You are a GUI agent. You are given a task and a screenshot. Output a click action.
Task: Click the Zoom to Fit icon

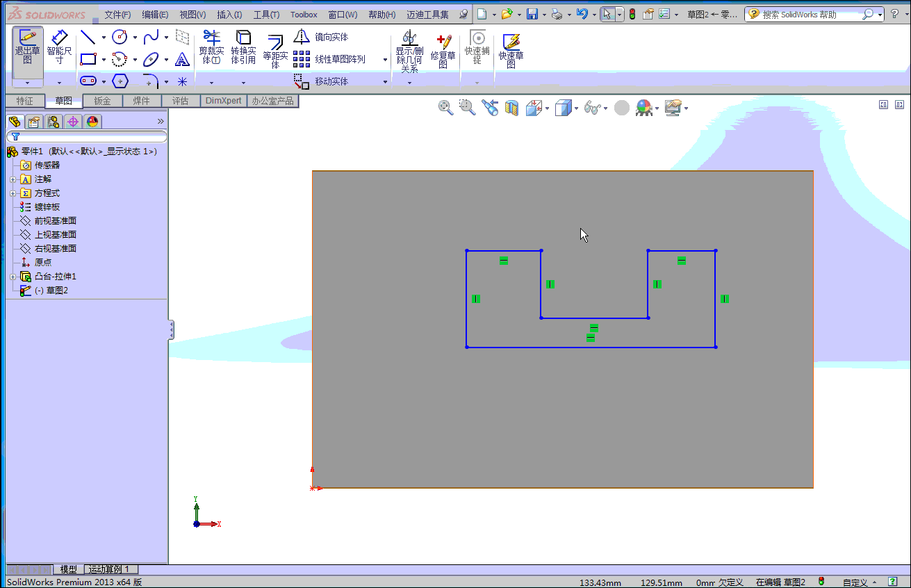(445, 108)
